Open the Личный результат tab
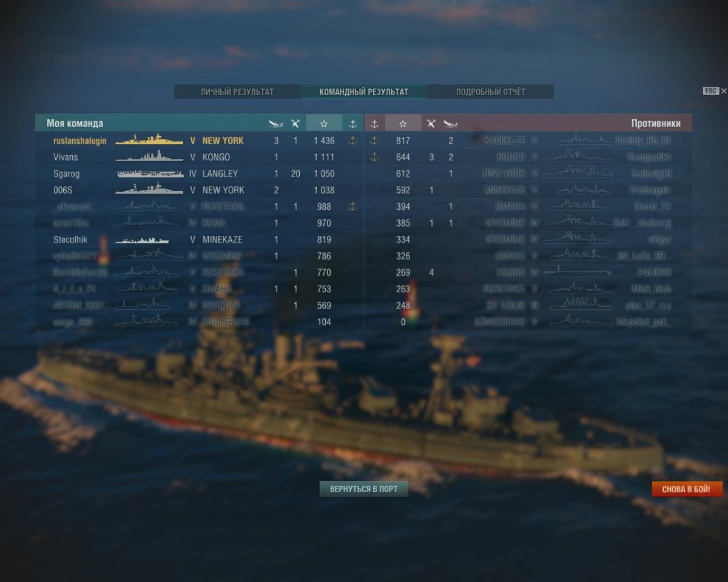 (x=237, y=92)
